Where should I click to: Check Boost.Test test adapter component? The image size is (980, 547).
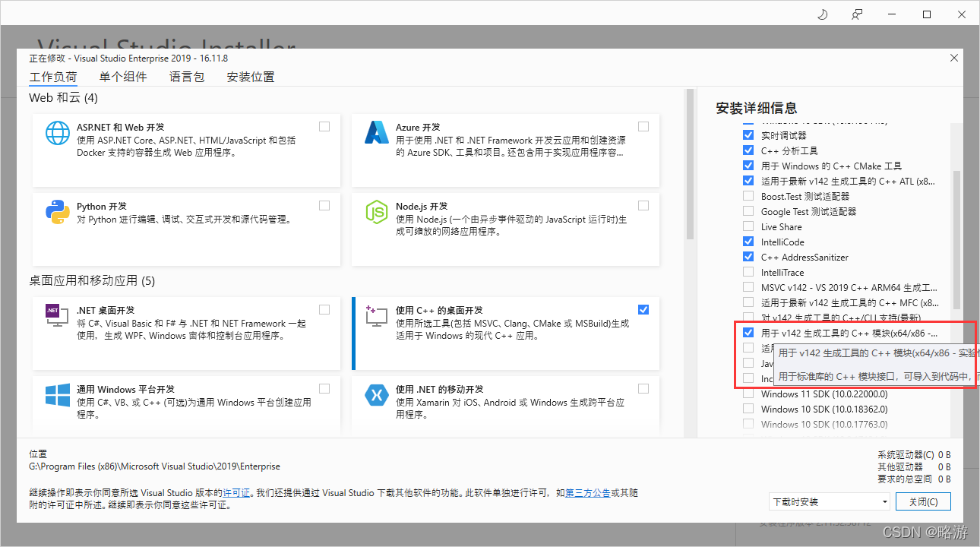click(748, 196)
